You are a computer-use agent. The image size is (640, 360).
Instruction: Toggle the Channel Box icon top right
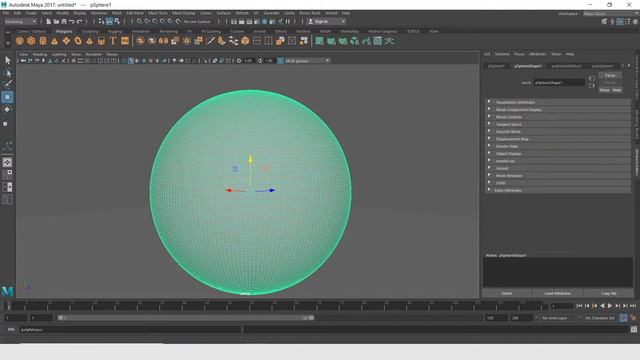pos(635,22)
